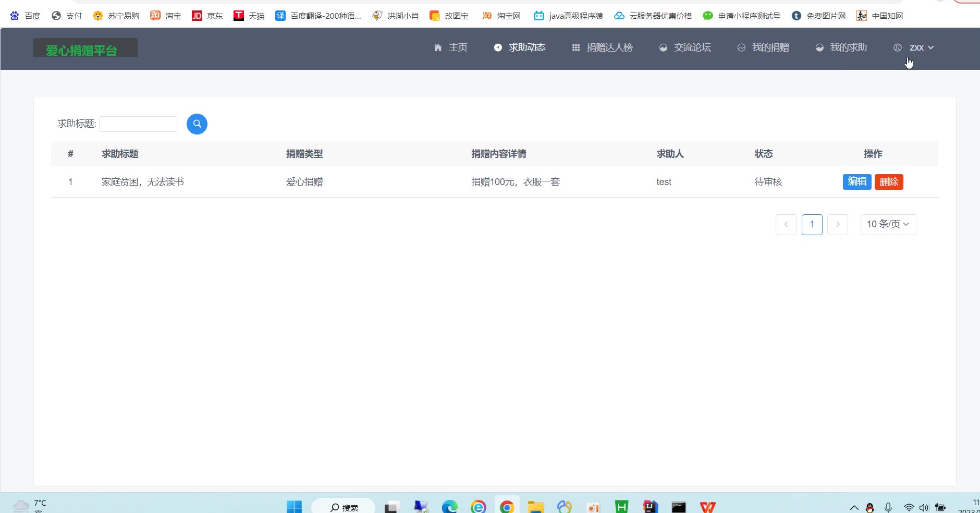Open the 申请小程序测试号 bookmark
The height and width of the screenshot is (513, 980).
click(x=742, y=16)
